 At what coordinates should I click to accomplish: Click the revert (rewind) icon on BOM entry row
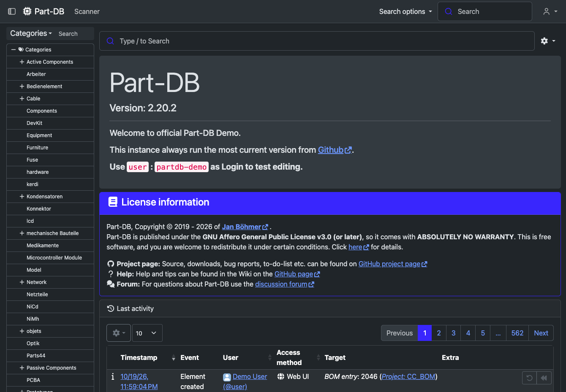[x=544, y=378]
